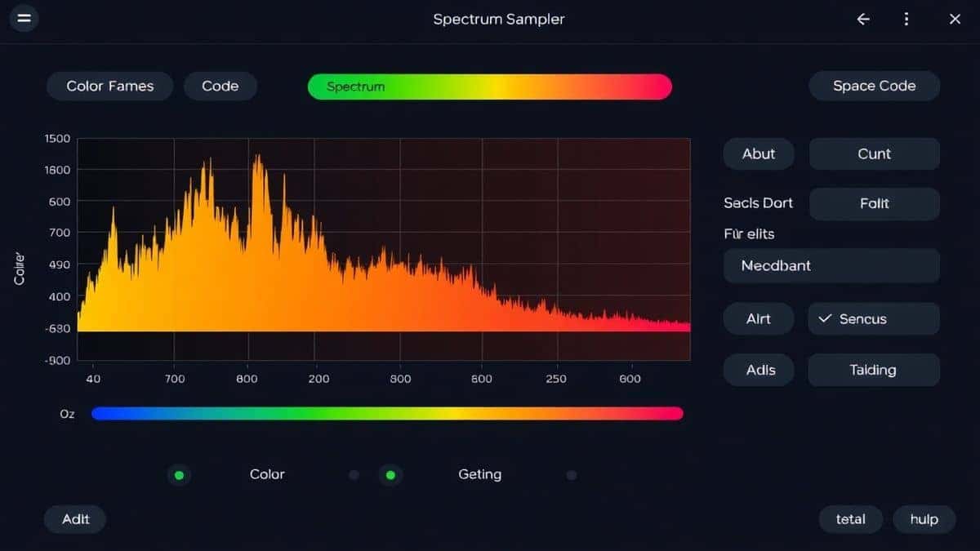This screenshot has height=551, width=980.
Task: Click the Spectrum Sampler title text
Action: [499, 19]
